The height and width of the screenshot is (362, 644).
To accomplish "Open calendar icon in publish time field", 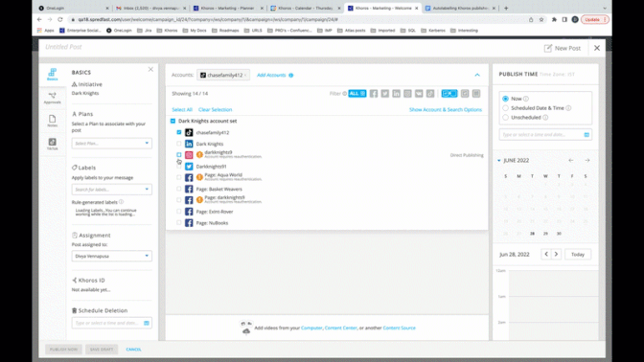I will 586,135.
